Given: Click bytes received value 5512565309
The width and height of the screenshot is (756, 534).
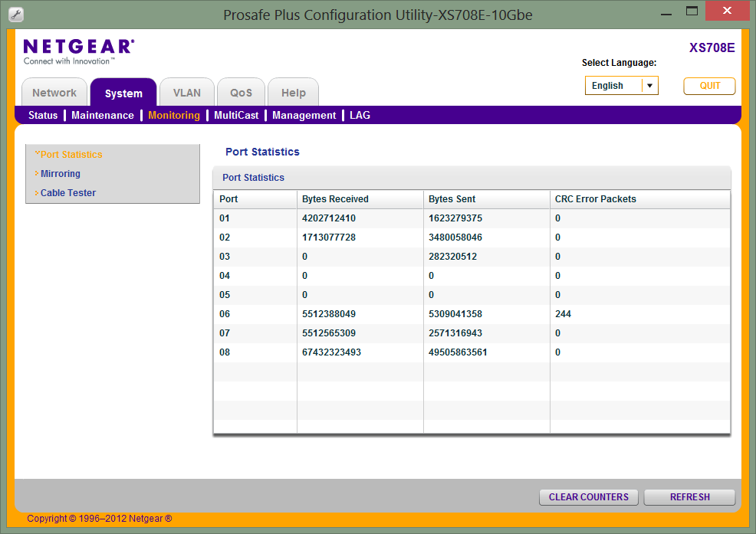Looking at the screenshot, I should coord(329,333).
